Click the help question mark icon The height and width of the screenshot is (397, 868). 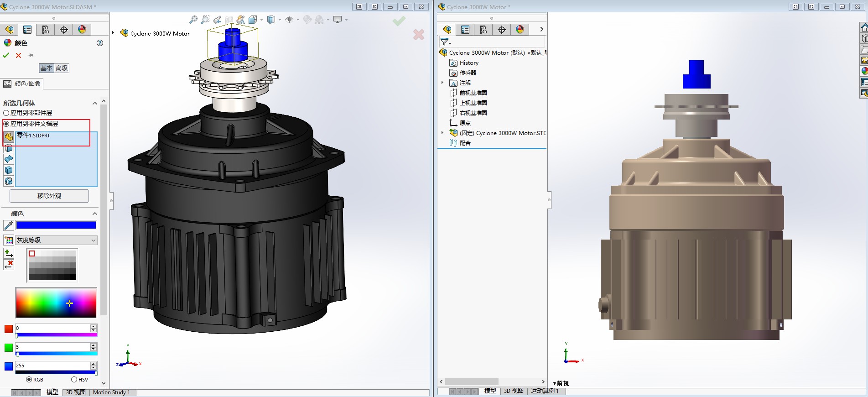pyautogui.click(x=100, y=43)
